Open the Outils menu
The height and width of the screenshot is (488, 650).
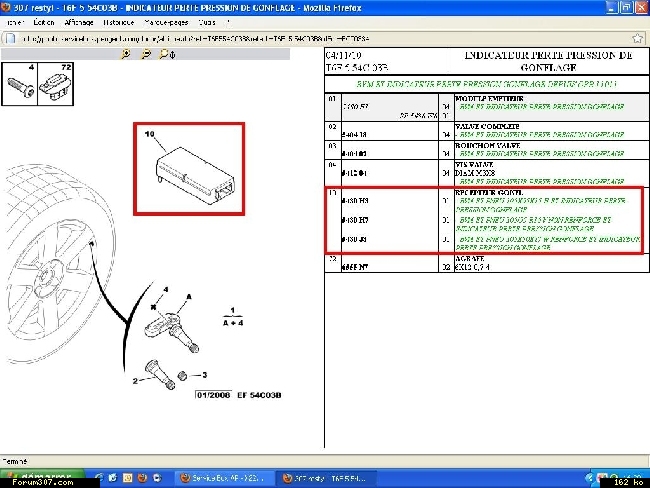coord(206,22)
